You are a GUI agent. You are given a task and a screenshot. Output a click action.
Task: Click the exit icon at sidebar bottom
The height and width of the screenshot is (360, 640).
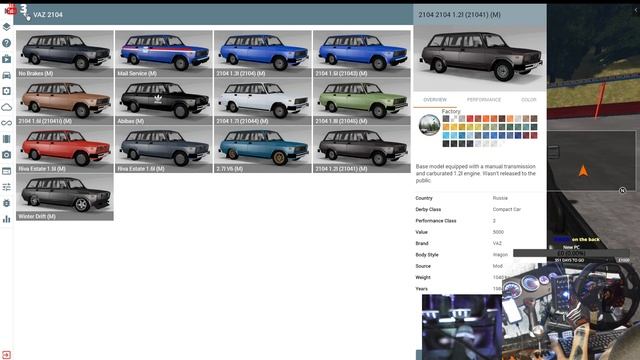pyautogui.click(x=7, y=354)
